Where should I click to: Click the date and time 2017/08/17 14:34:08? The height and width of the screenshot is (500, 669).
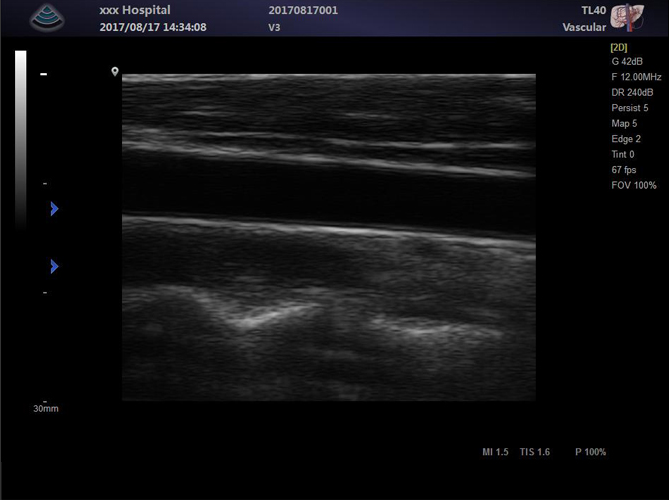(x=153, y=27)
